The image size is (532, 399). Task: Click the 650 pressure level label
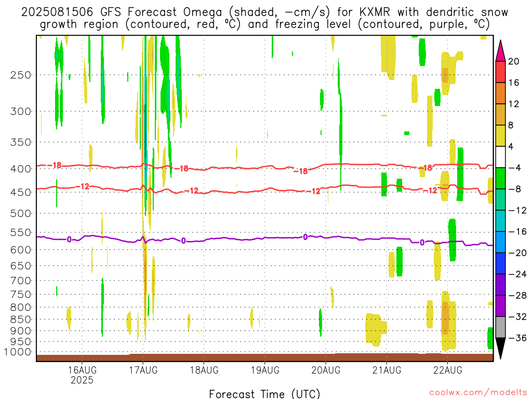(x=21, y=265)
